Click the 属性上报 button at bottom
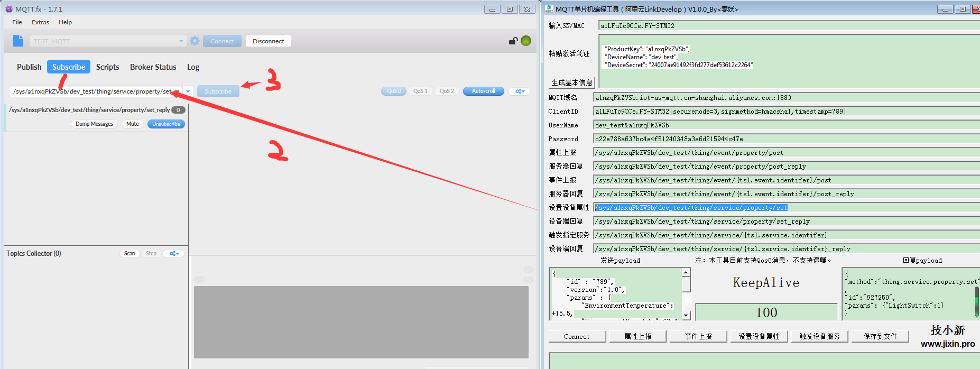The image size is (980, 369). point(638,337)
